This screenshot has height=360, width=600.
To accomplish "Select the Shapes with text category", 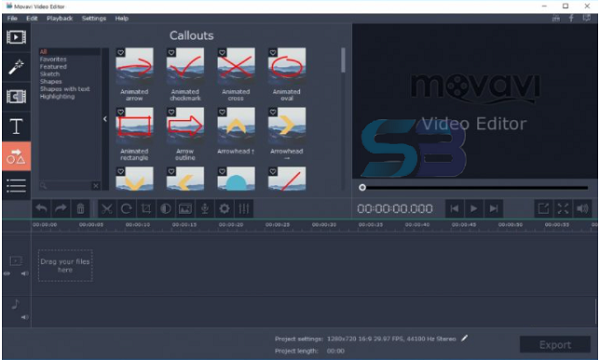I will click(65, 89).
